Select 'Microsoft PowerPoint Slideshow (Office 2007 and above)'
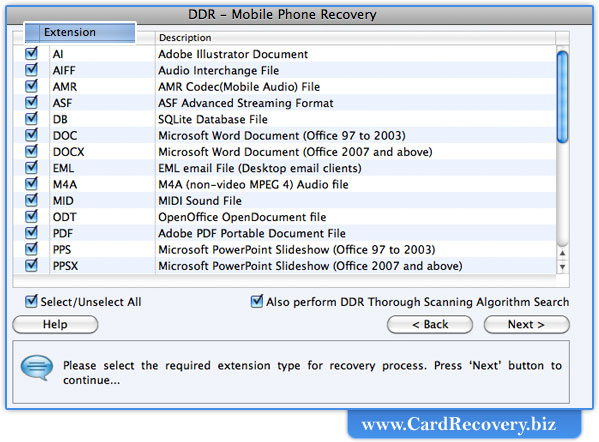Image resolution: width=599 pixels, height=442 pixels. click(310, 266)
